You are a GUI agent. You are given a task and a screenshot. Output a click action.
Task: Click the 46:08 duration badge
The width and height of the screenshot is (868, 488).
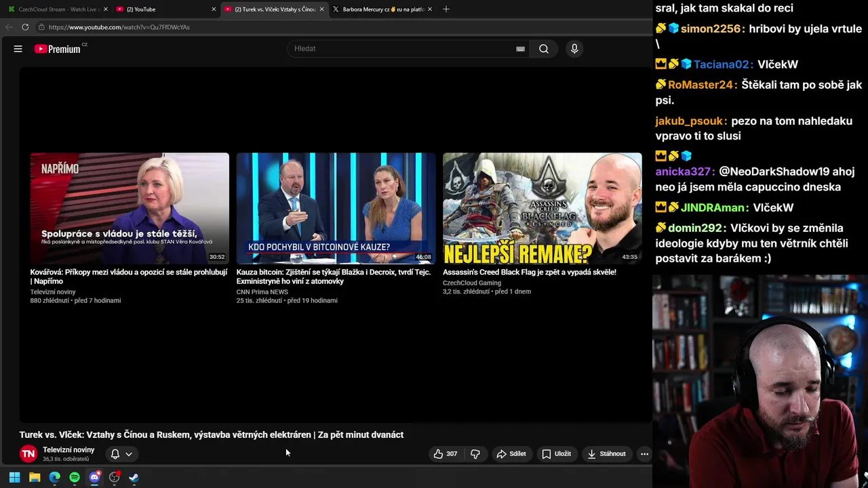click(x=423, y=257)
